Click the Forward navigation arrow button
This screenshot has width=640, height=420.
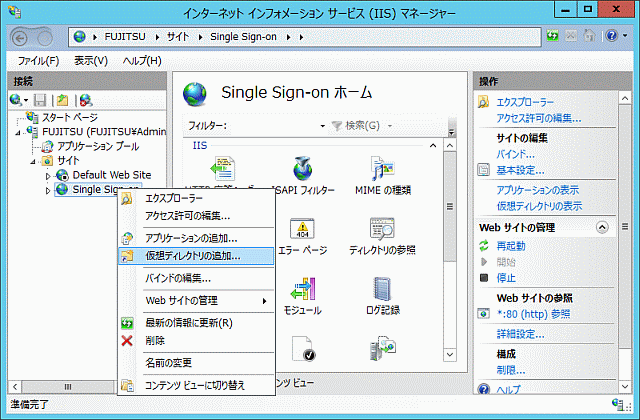point(44,38)
